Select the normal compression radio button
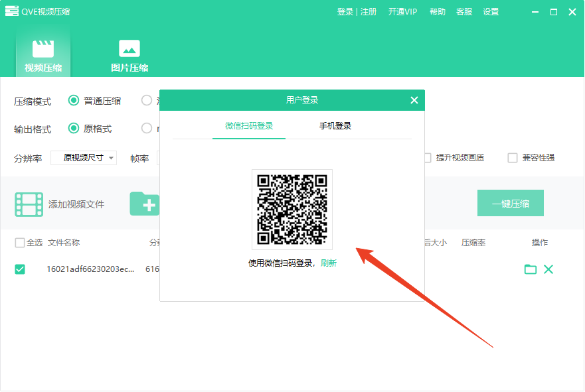 (x=74, y=101)
